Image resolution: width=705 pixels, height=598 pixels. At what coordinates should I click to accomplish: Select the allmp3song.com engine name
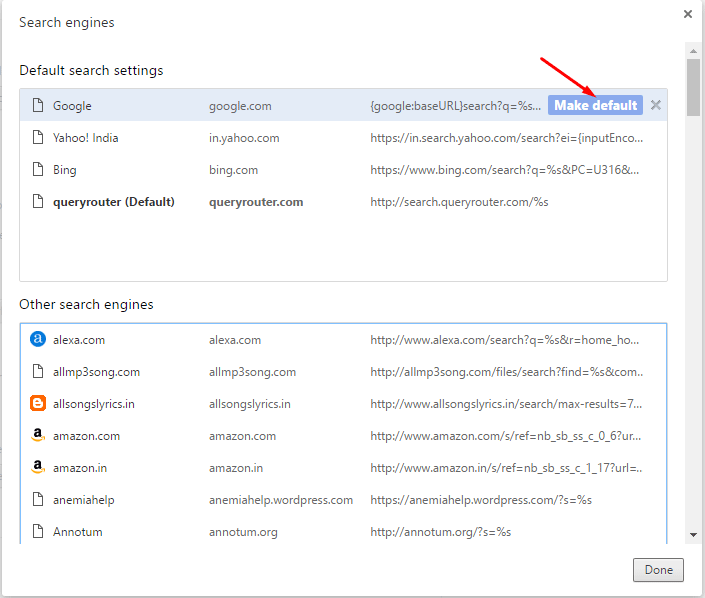pyautogui.click(x=96, y=372)
